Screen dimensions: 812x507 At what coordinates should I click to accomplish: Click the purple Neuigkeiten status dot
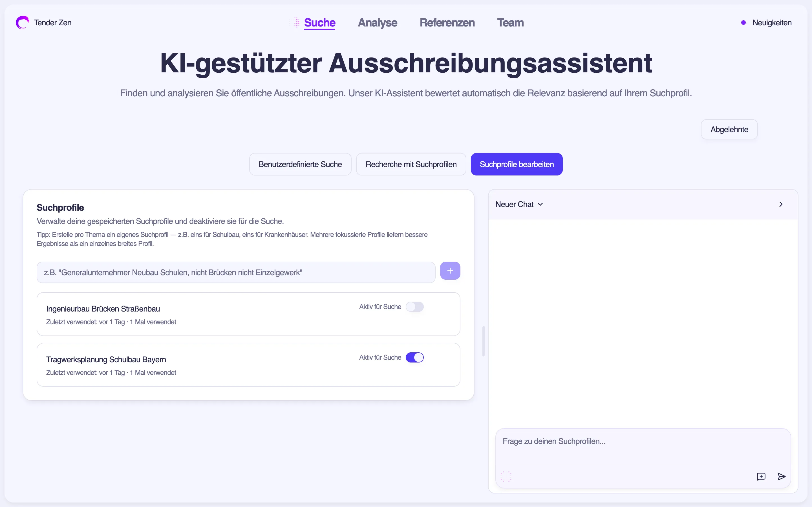click(743, 23)
